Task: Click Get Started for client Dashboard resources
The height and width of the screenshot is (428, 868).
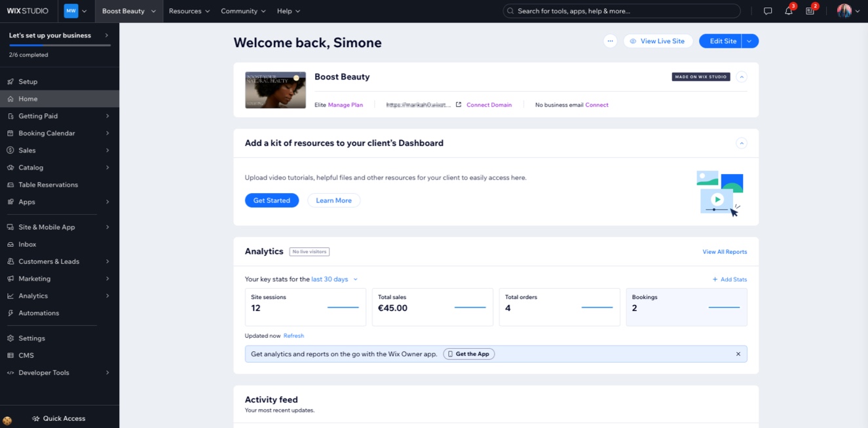Action: coord(271,200)
